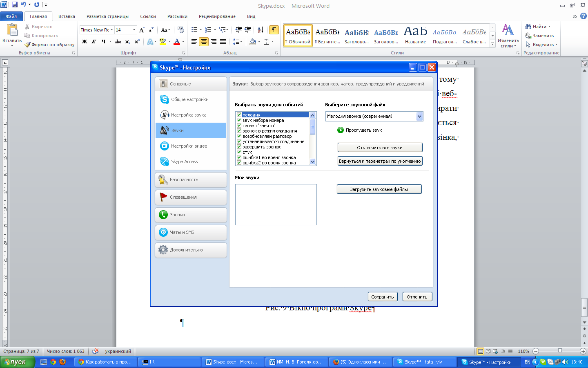Open text highlight color arrow
This screenshot has height=368, width=588.
[x=169, y=42]
